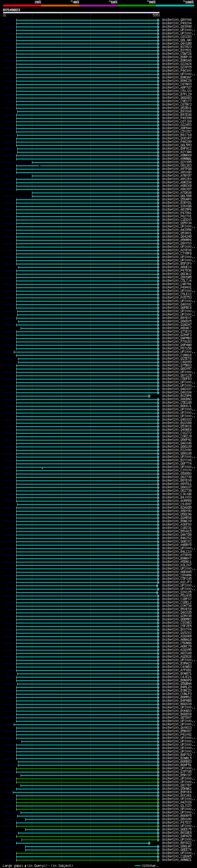Select hit UniRef100_A8NNZ1
The image size is (197, 868).
176,860
